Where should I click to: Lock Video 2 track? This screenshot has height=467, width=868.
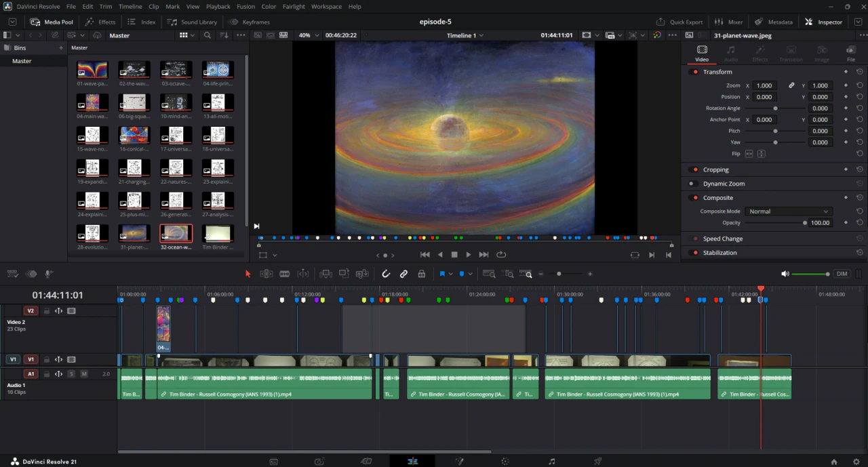tap(47, 311)
